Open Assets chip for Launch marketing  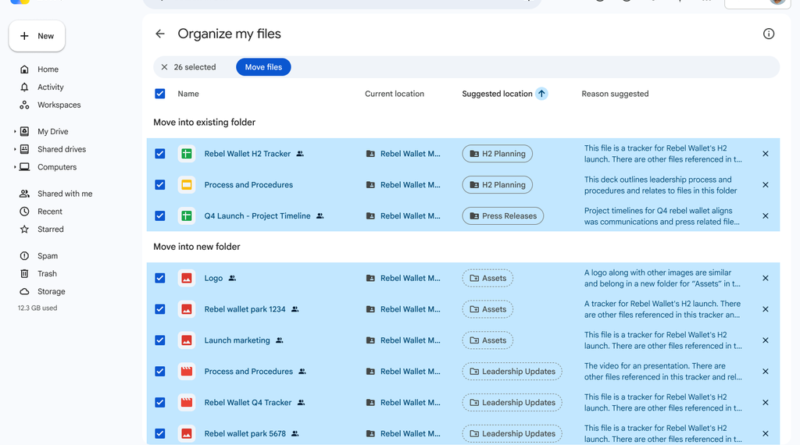488,340
